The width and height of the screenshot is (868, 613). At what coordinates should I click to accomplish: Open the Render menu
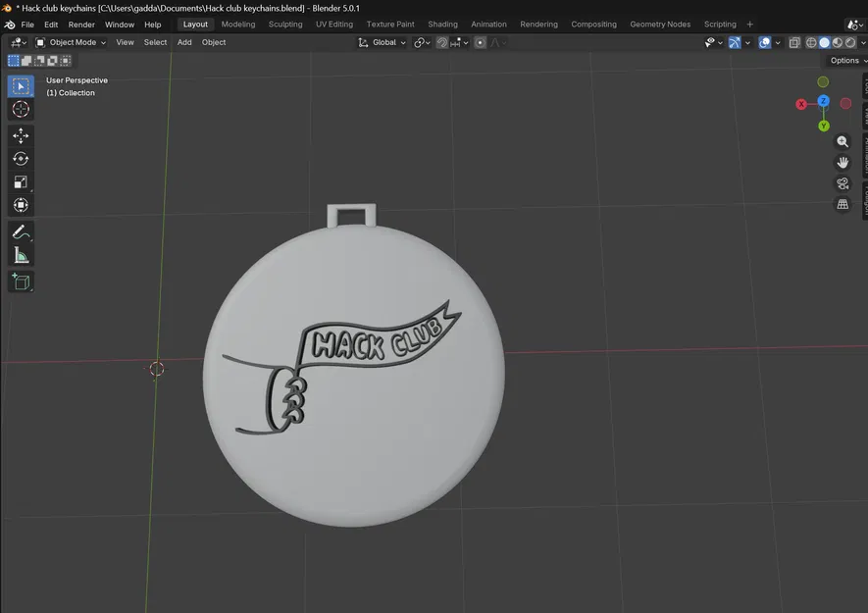pyautogui.click(x=81, y=24)
